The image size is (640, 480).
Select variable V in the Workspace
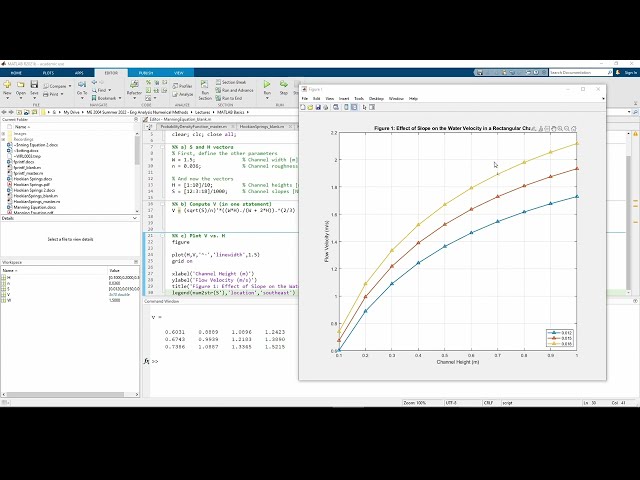point(9,294)
